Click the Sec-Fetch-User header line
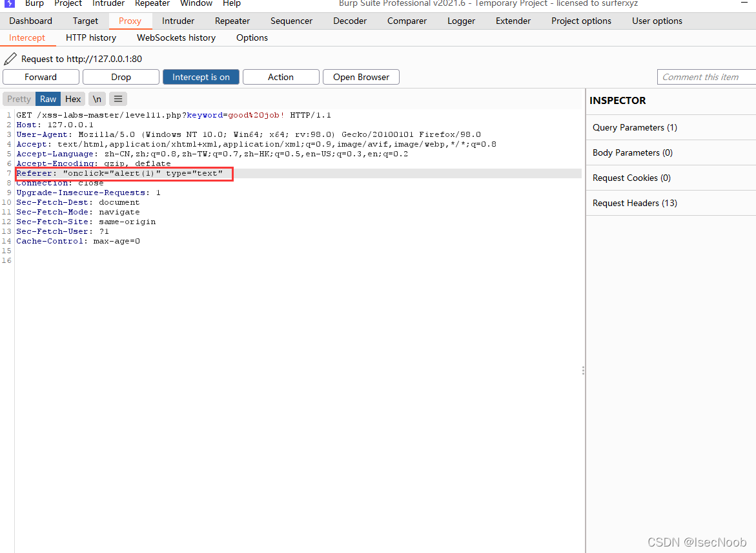Image resolution: width=756 pixels, height=553 pixels. (x=63, y=231)
